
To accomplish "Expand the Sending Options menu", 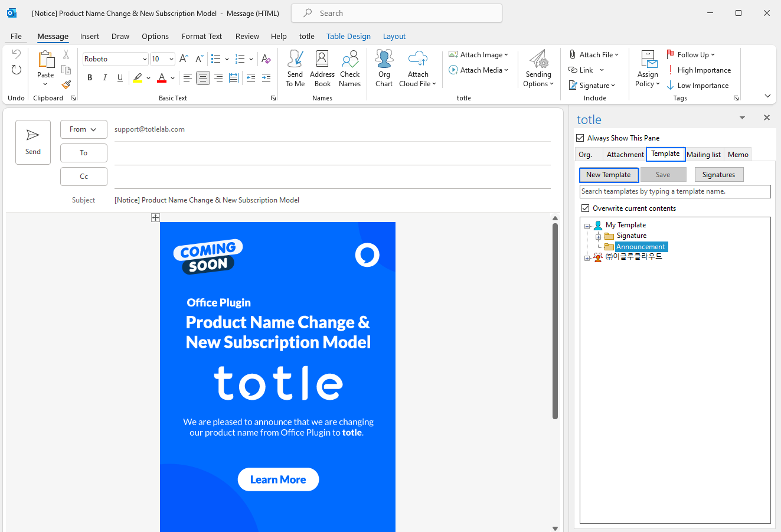I will pos(538,68).
